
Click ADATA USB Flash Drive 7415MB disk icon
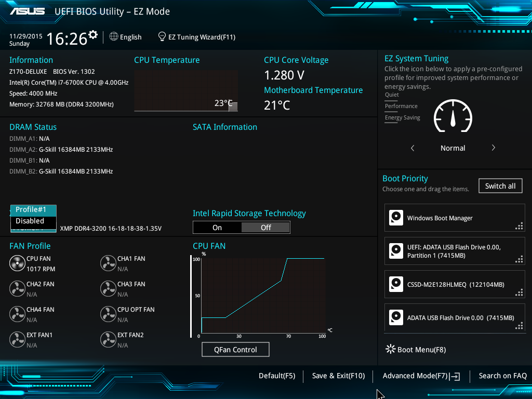click(x=396, y=317)
